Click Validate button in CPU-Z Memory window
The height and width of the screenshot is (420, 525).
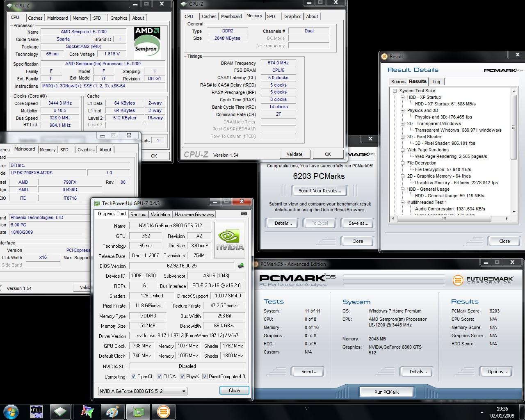tap(294, 154)
